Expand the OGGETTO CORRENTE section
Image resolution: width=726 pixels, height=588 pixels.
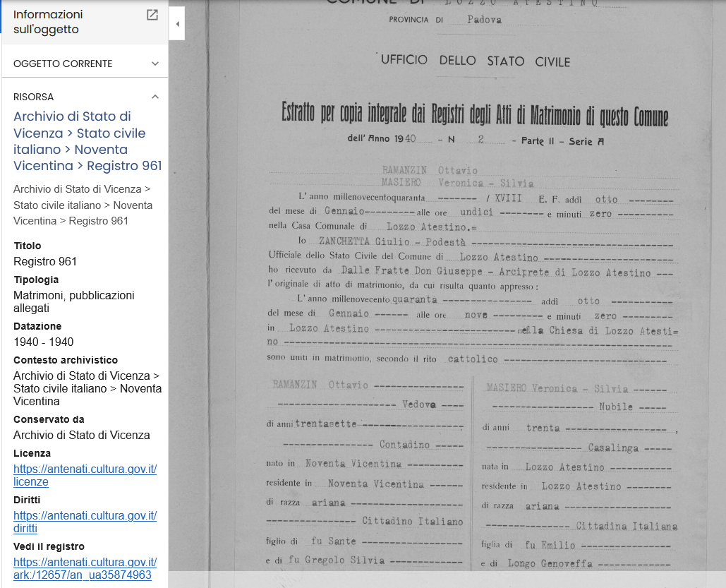coord(155,64)
